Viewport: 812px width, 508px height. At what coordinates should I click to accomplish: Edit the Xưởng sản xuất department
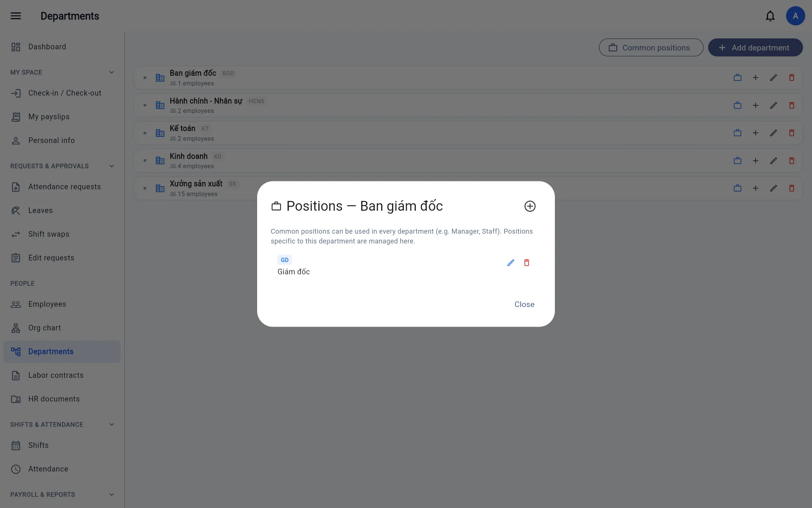774,188
